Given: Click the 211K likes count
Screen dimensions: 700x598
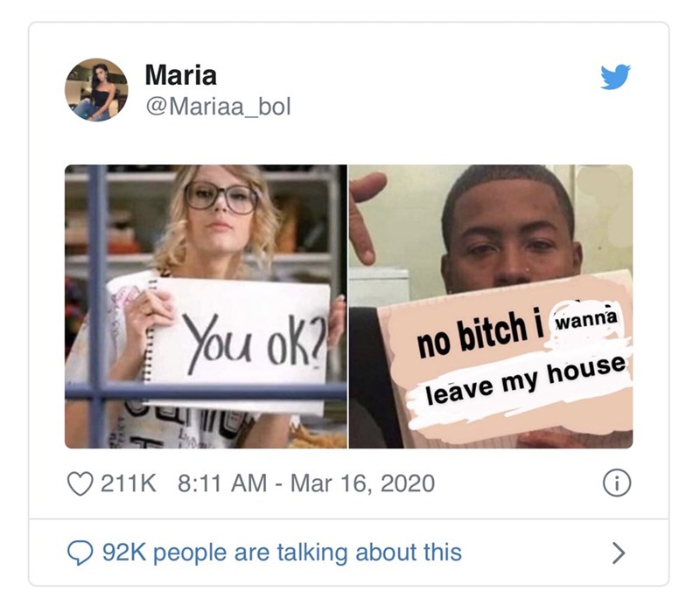Looking at the screenshot, I should [x=129, y=483].
